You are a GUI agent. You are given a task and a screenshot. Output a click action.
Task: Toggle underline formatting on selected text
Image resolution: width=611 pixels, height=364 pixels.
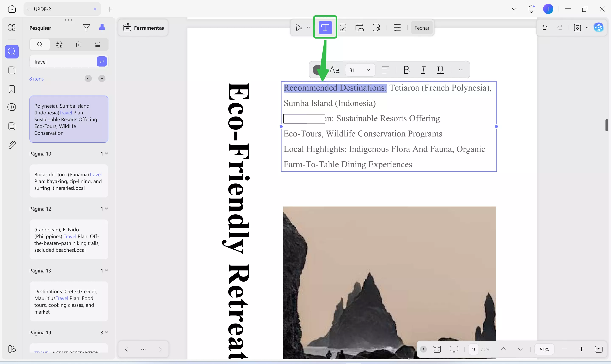click(440, 70)
